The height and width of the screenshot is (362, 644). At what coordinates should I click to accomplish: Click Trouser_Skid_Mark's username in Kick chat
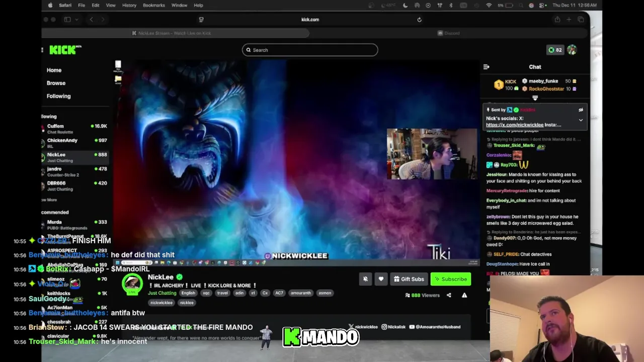[x=514, y=145]
